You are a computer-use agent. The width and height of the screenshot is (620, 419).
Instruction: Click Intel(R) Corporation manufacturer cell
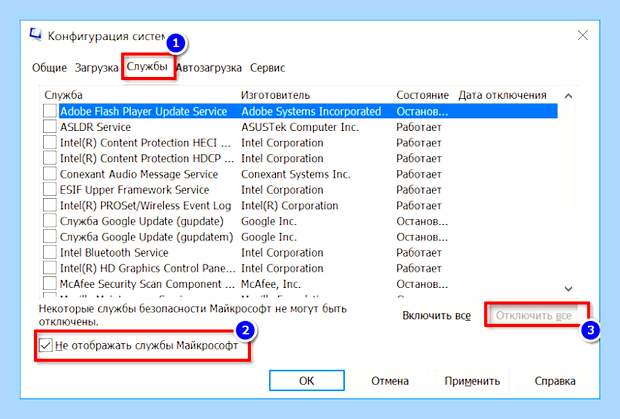(289, 206)
